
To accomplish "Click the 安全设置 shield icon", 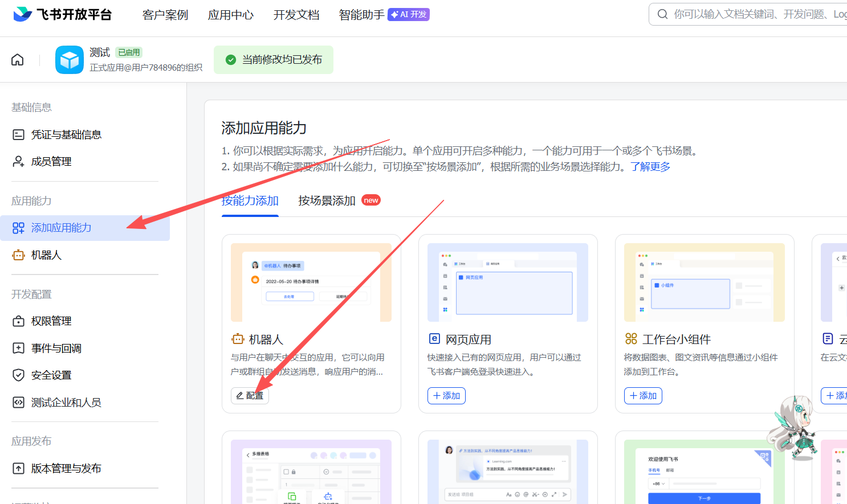I will (x=19, y=375).
